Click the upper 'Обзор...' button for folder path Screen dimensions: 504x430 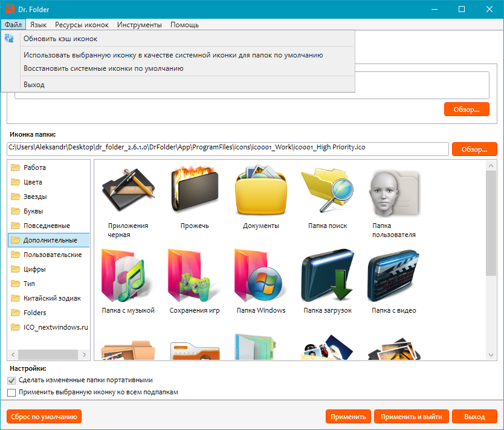click(x=467, y=109)
